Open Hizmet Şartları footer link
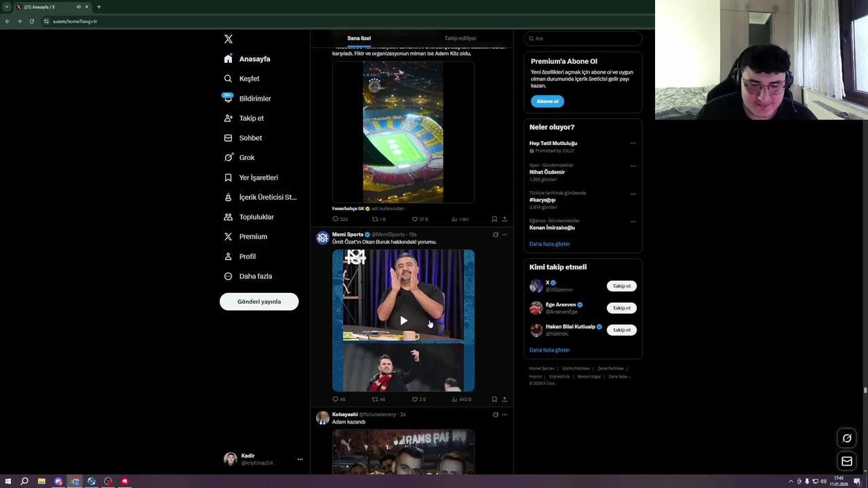This screenshot has height=488, width=868. click(x=542, y=369)
